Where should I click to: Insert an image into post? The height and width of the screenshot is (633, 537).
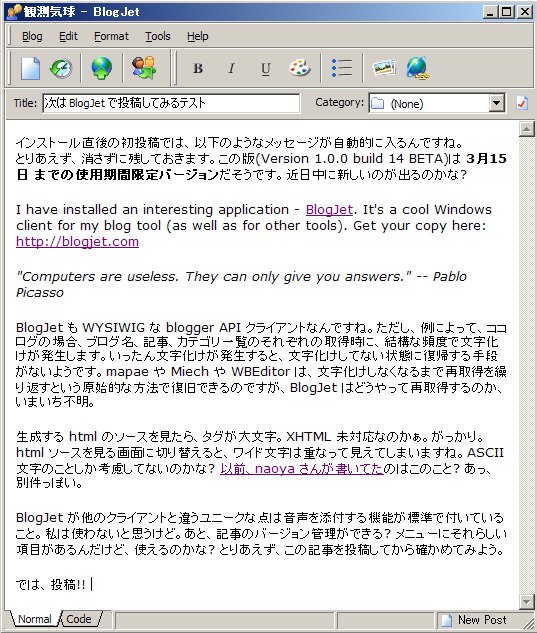[384, 68]
